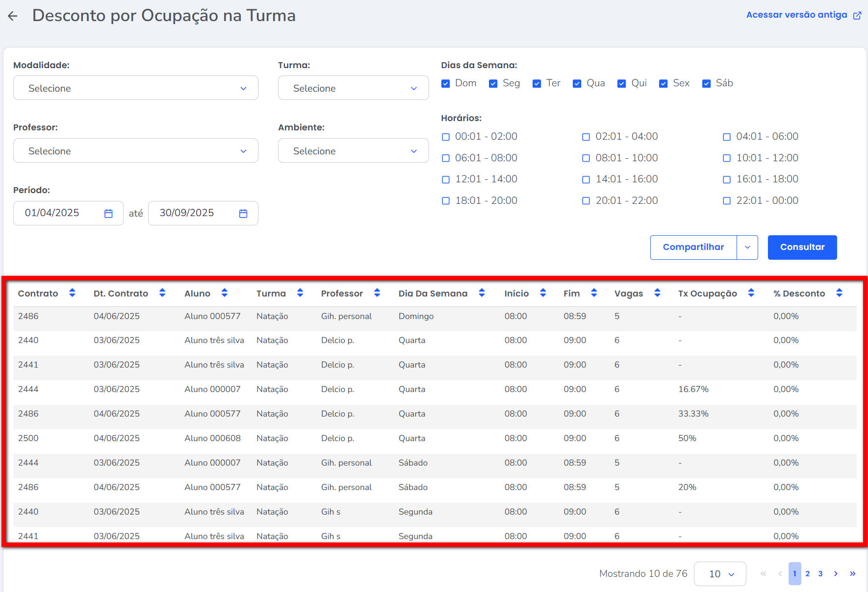This screenshot has height=592, width=868.
Task: Go to next page arrow
Action: (836, 574)
